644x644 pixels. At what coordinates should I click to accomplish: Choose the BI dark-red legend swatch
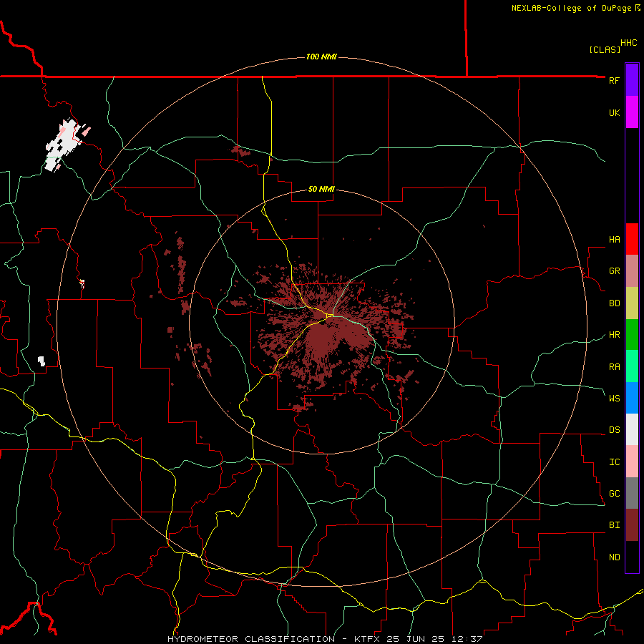(632, 525)
